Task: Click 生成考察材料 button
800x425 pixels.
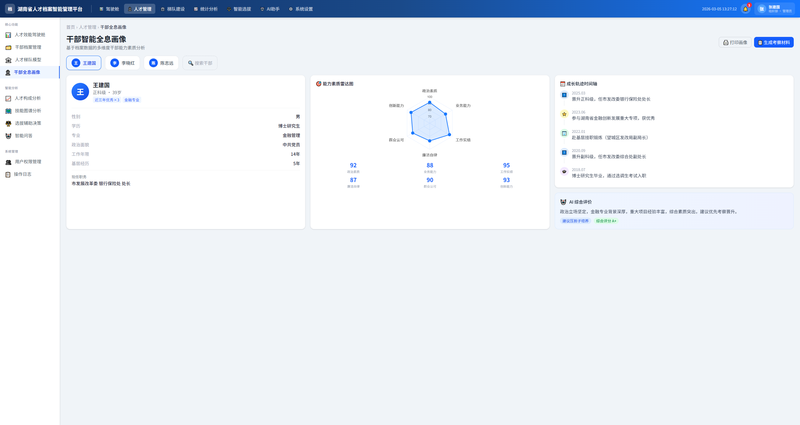Action: pyautogui.click(x=773, y=43)
